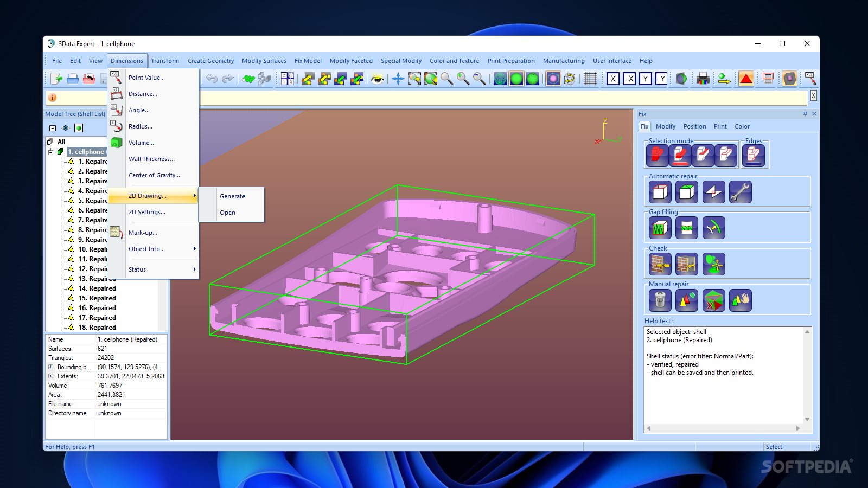Screen dimensions: 868x488
Task: Click the zoom out magnifier icon
Action: coord(480,79)
